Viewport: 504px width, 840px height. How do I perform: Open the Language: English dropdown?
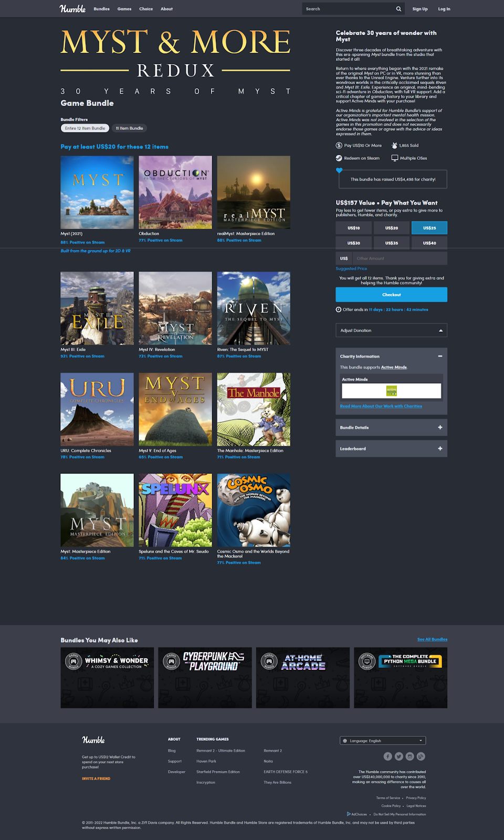[x=383, y=741]
